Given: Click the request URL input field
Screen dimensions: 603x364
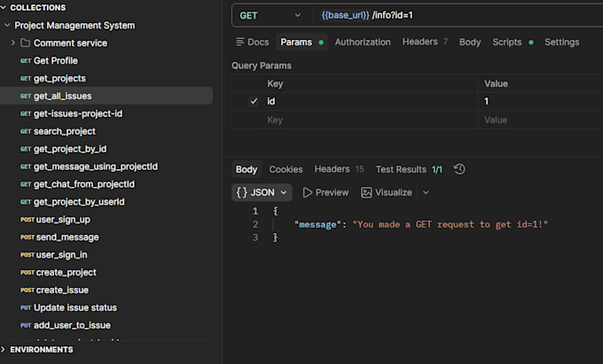Looking at the screenshot, I should 459,15.
